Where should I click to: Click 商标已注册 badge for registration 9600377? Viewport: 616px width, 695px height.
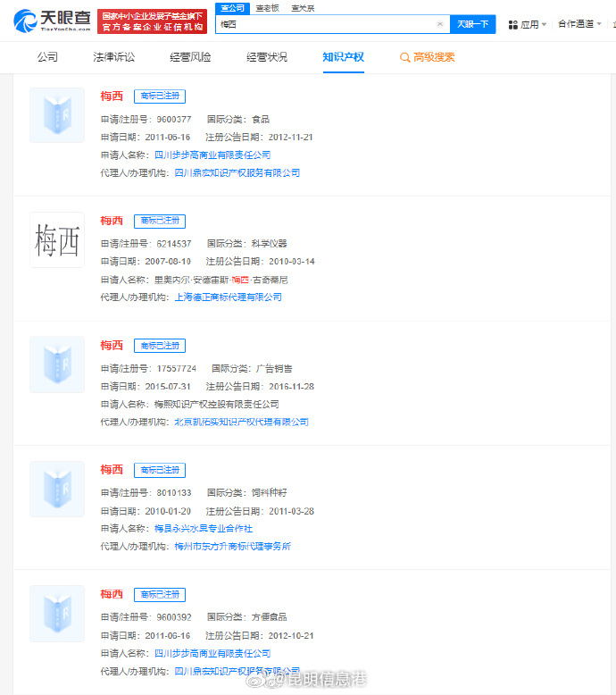pos(160,96)
